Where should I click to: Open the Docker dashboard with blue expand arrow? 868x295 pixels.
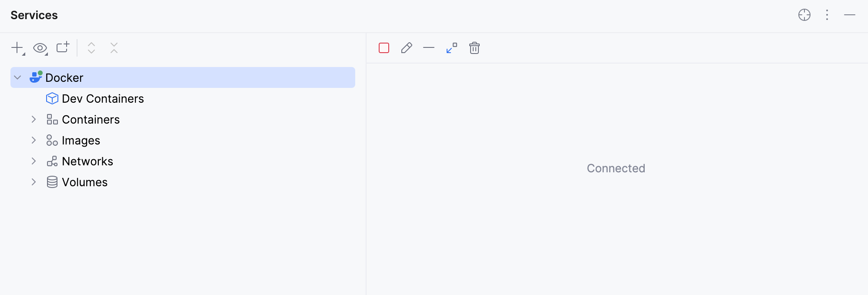pos(451,48)
